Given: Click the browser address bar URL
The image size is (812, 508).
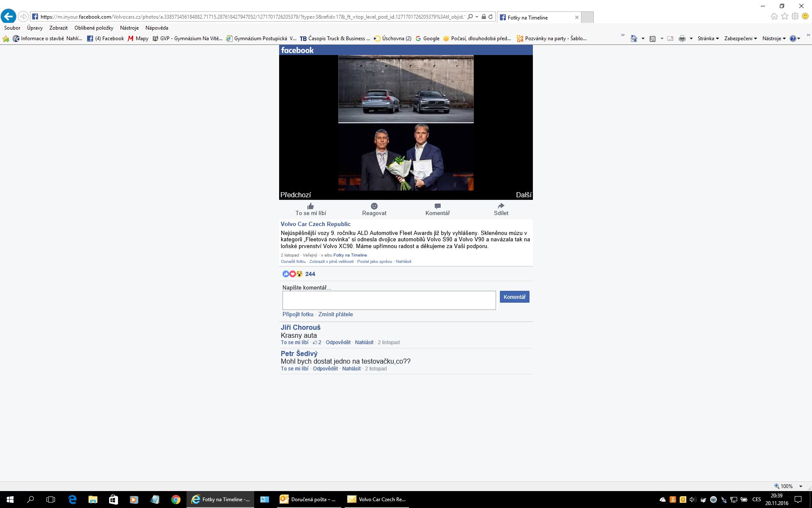Looking at the screenshot, I should coord(252,17).
